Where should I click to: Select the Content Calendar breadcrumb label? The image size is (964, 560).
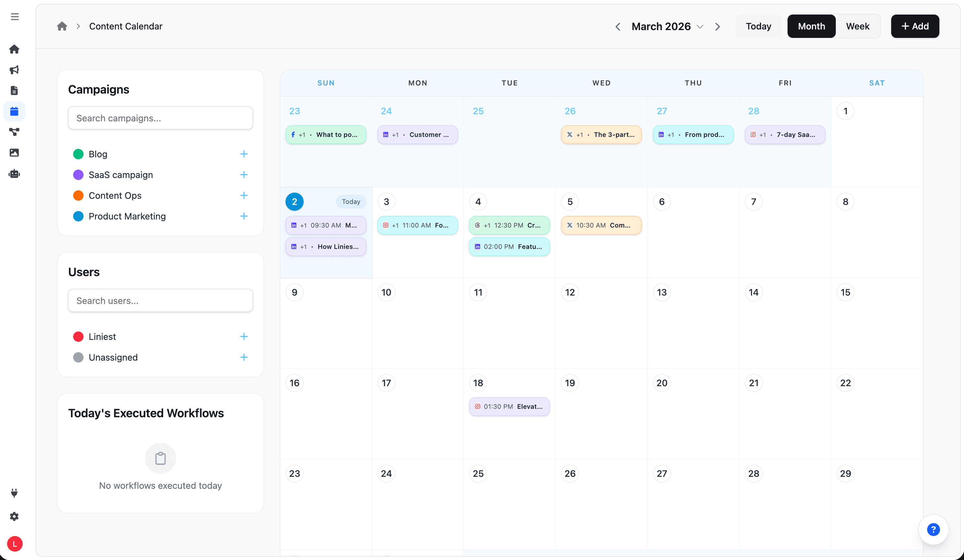click(126, 26)
